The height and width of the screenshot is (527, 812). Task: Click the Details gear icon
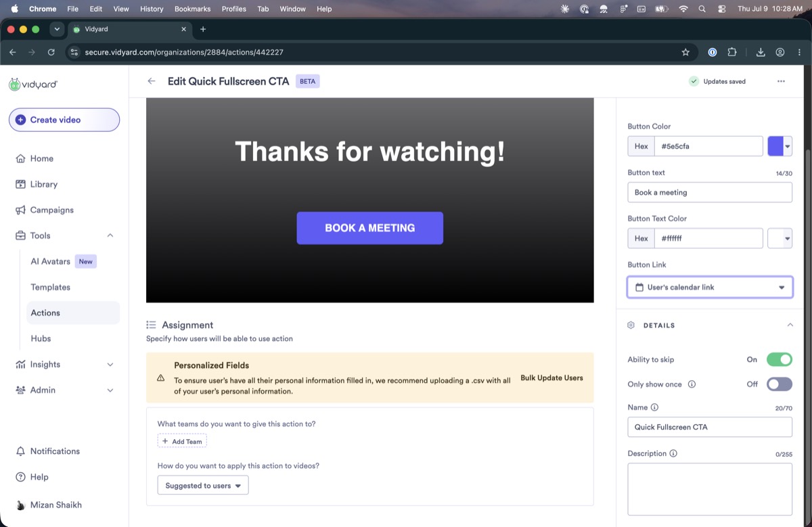(631, 325)
